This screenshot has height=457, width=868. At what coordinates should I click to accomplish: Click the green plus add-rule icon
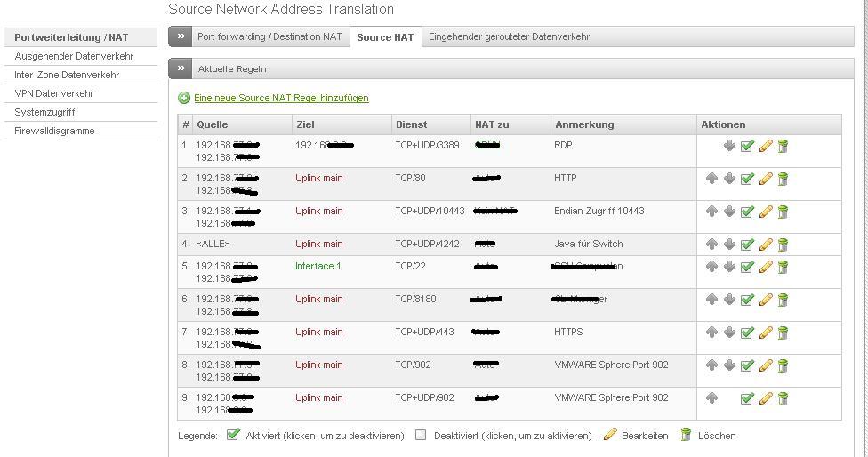click(x=184, y=98)
